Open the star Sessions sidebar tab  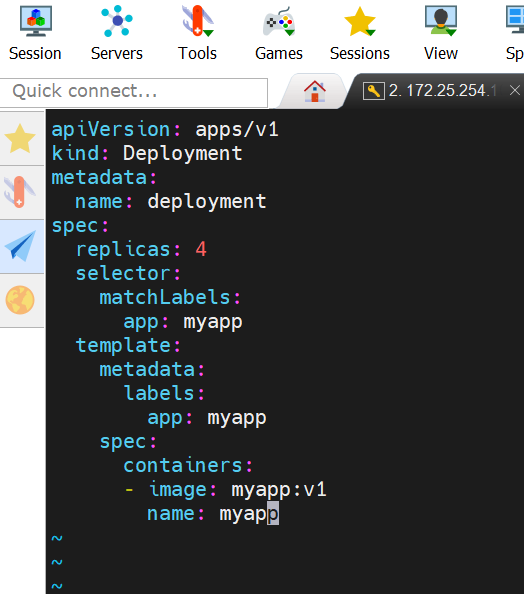coord(21,138)
